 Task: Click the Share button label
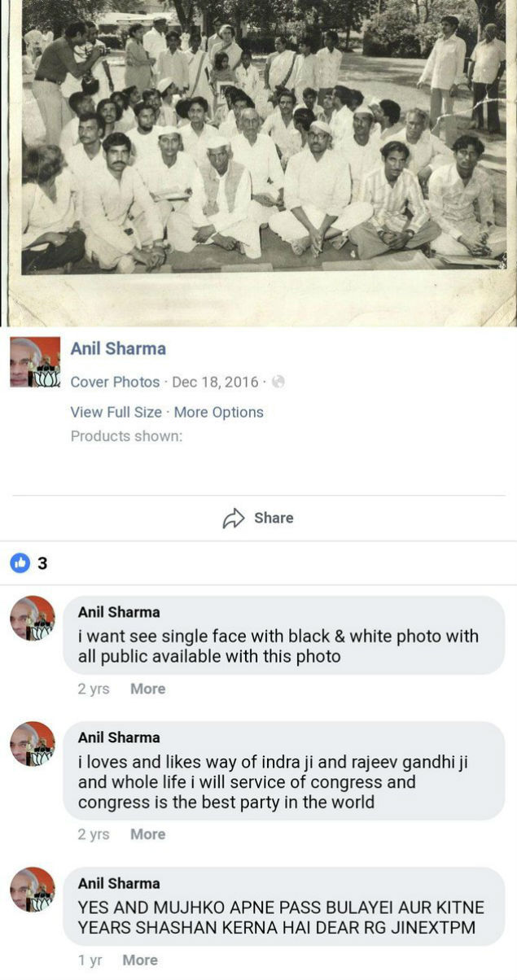pyautogui.click(x=274, y=518)
